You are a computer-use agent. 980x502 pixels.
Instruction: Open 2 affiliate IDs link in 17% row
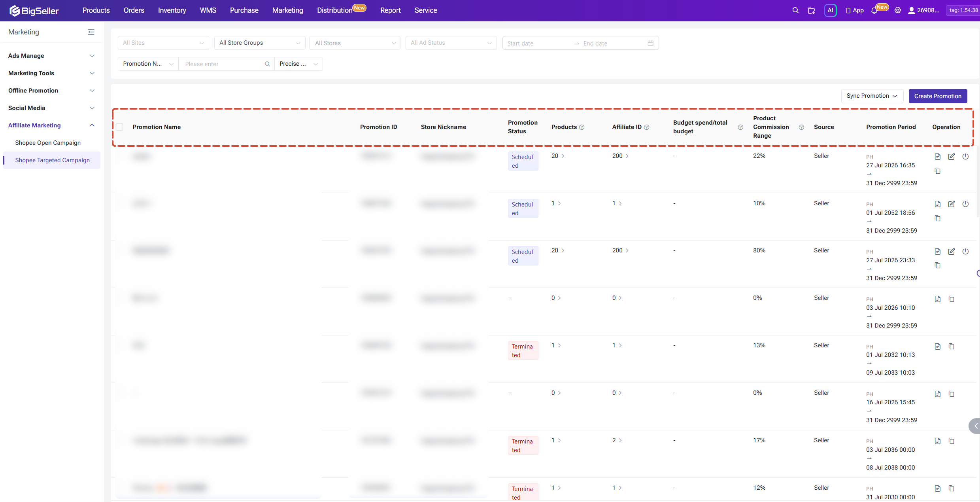(617, 440)
